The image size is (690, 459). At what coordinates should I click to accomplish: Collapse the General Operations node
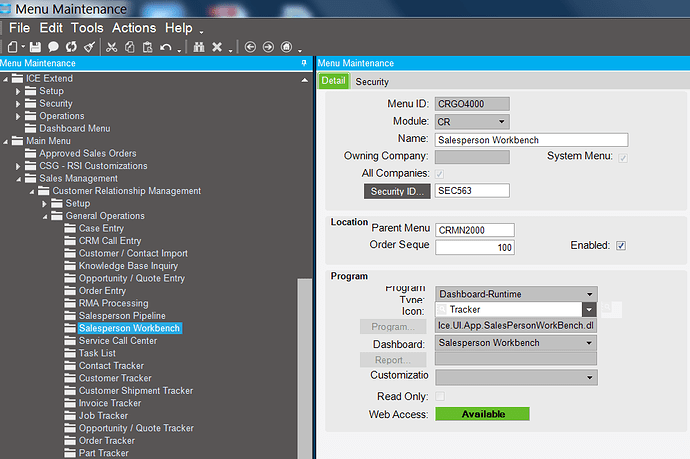[x=45, y=217]
